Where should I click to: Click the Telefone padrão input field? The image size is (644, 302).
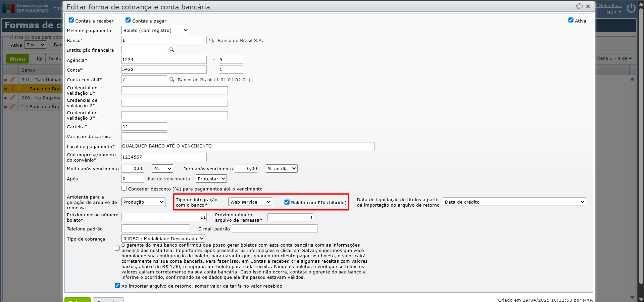coord(156,228)
